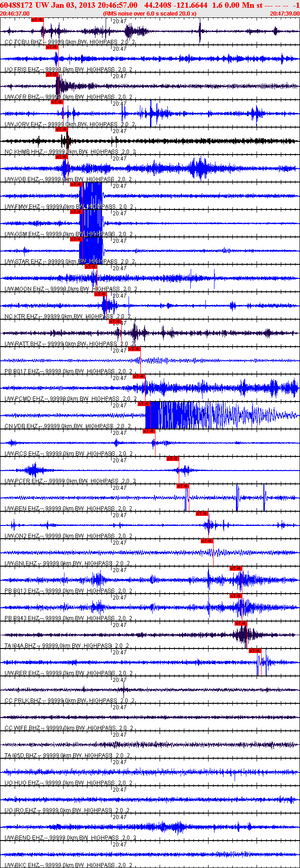Click the PB B013 EHZ station label
The image size is (300, 868).
22,591
